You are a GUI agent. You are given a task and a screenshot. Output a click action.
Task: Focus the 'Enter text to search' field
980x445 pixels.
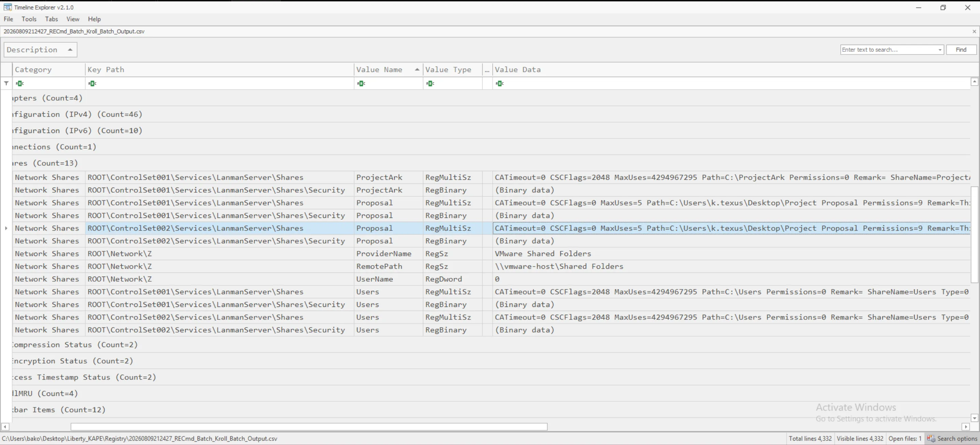point(889,49)
